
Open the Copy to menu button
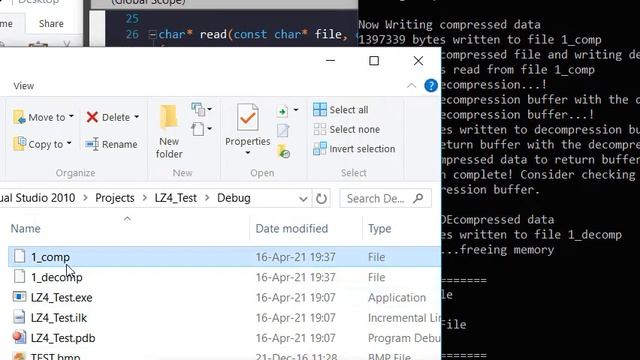point(42,144)
